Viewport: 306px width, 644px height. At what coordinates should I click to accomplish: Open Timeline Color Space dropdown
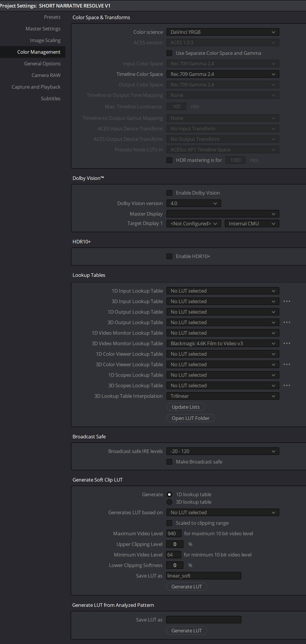223,74
